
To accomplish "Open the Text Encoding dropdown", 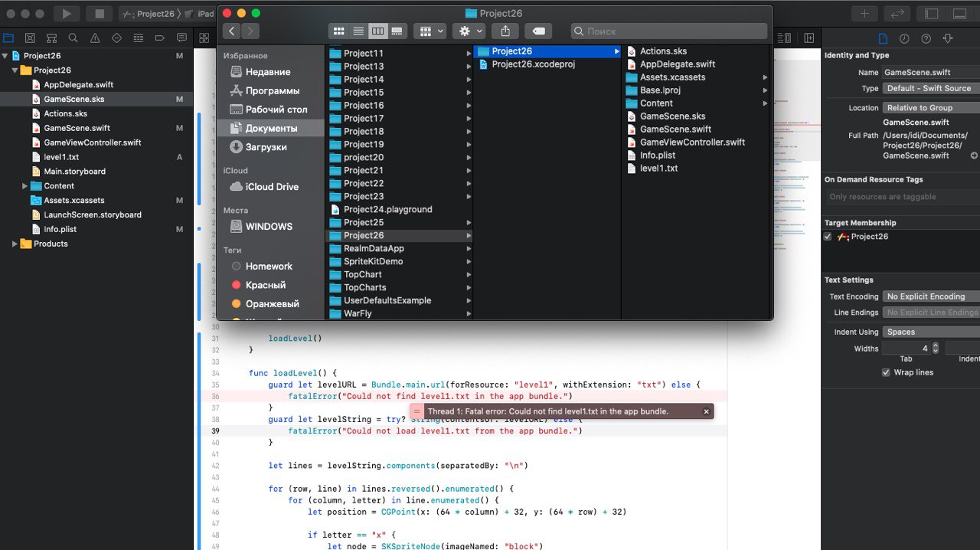I will 930,296.
